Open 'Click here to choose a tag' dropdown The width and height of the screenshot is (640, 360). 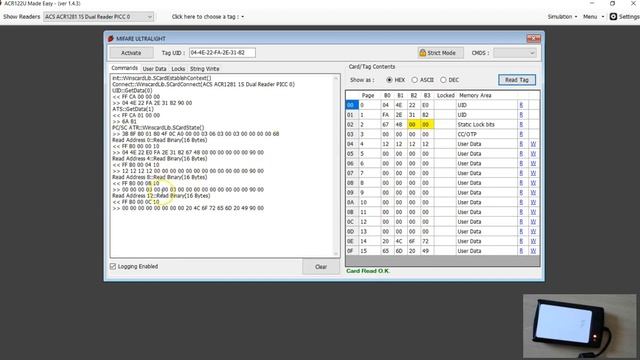(x=208, y=17)
